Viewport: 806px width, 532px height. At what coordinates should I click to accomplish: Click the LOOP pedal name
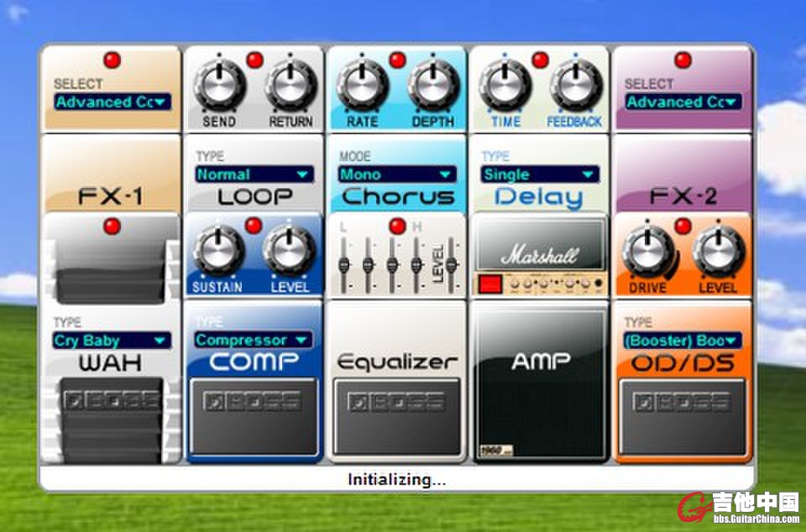pyautogui.click(x=255, y=196)
